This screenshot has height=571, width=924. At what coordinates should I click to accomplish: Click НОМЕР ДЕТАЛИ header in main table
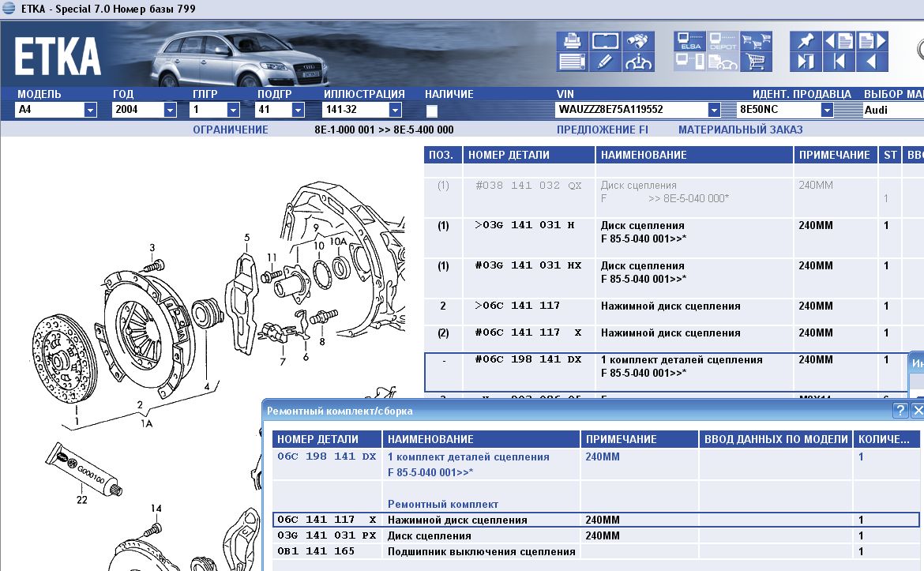click(x=528, y=155)
